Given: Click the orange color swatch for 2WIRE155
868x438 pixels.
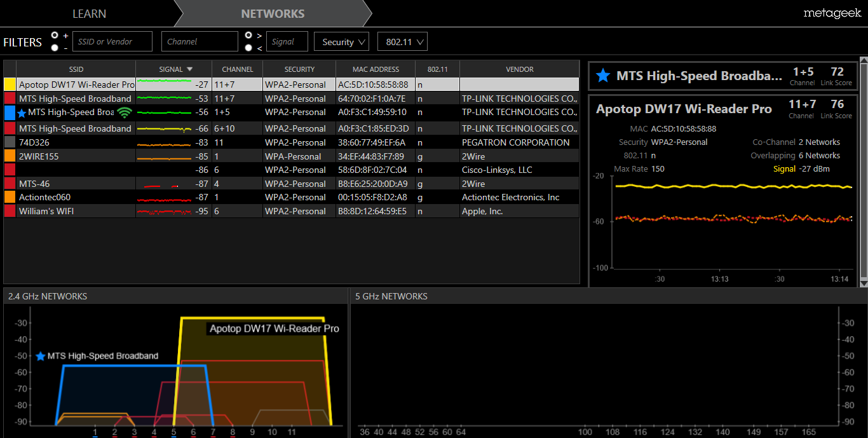Looking at the screenshot, I should [x=10, y=156].
